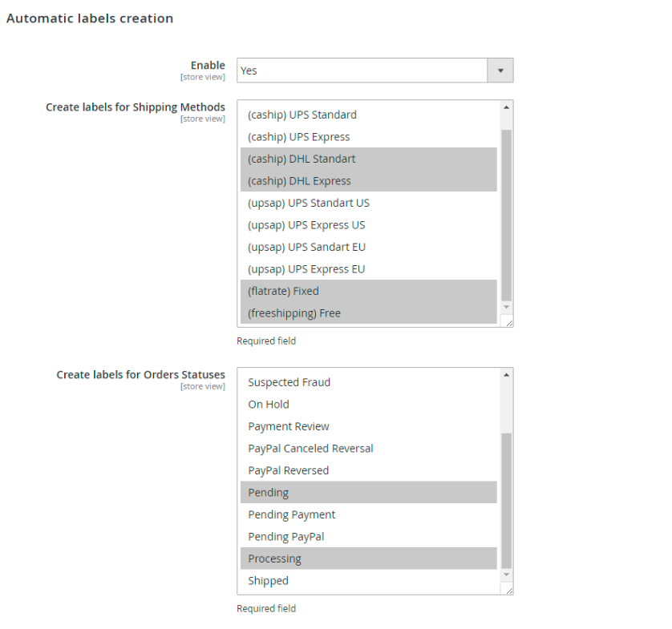Click the Shipping Methods resize handle

pos(508,321)
